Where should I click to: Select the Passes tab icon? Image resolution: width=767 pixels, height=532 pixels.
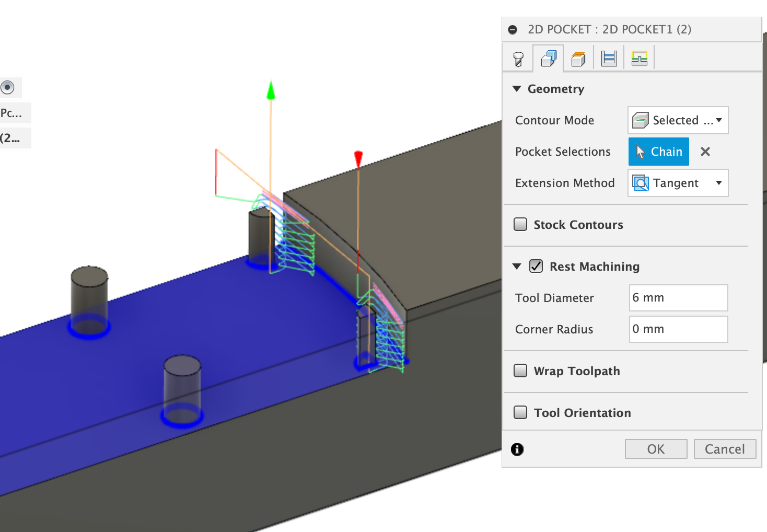point(609,57)
